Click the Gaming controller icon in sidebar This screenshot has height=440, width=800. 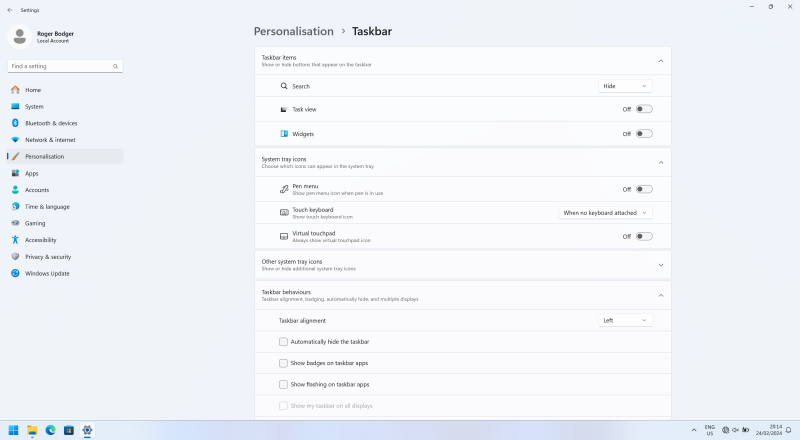click(x=15, y=223)
